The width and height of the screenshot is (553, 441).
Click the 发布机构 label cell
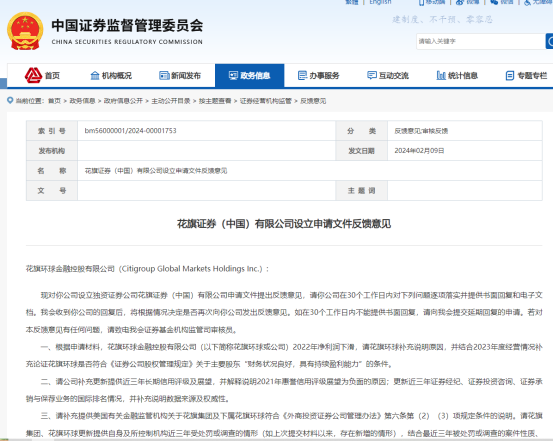[x=52, y=151]
